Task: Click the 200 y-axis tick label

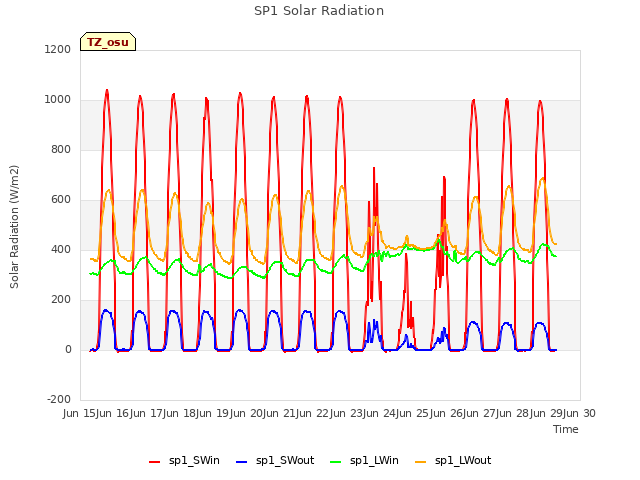Action: click(x=61, y=300)
